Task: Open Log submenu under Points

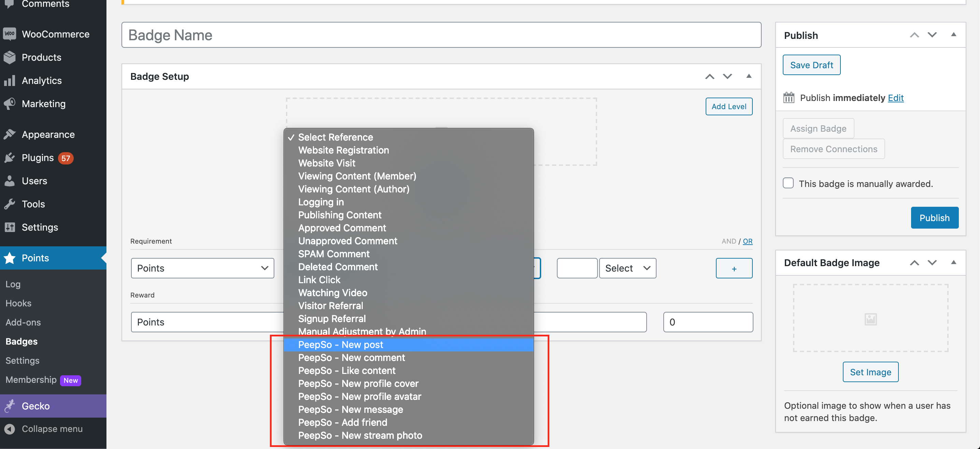Action: tap(13, 284)
